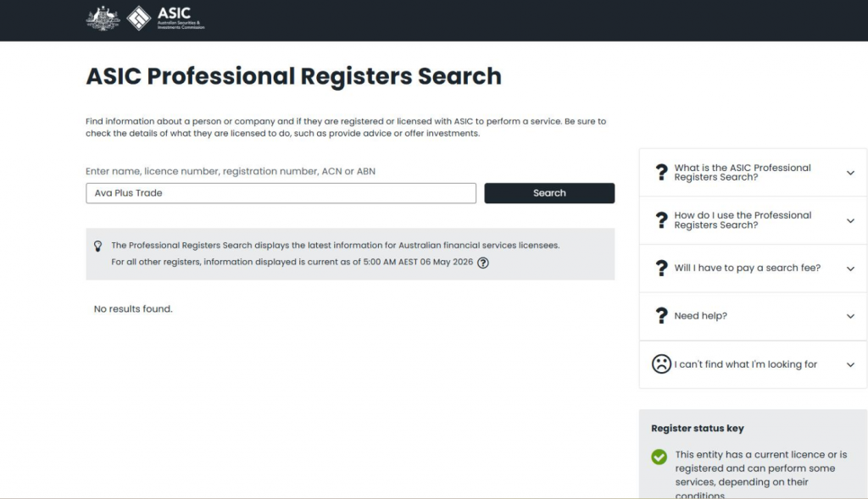Click the 'Register status key' heading
Image resolution: width=868 pixels, height=499 pixels.
[697, 428]
